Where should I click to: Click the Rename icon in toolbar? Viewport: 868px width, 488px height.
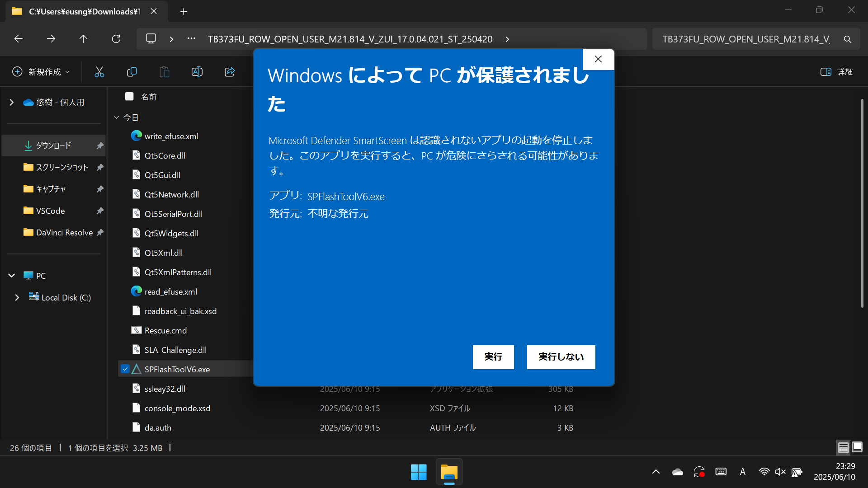pyautogui.click(x=197, y=72)
